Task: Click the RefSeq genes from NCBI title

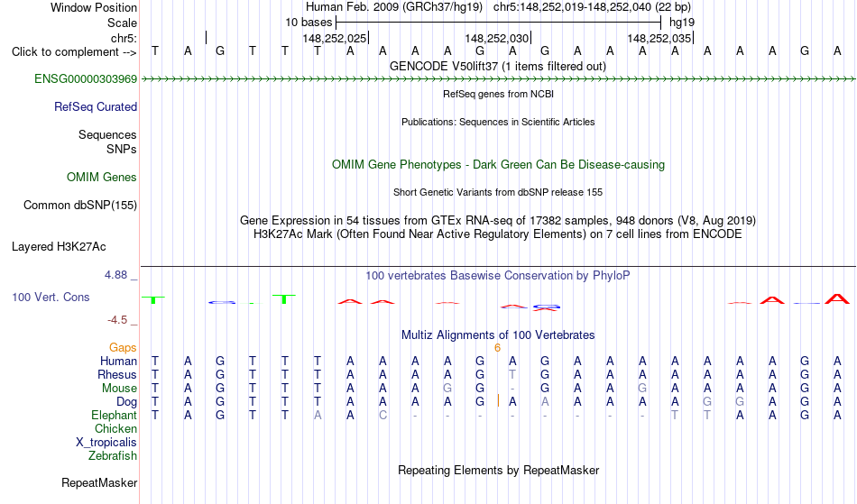Action: (x=498, y=94)
